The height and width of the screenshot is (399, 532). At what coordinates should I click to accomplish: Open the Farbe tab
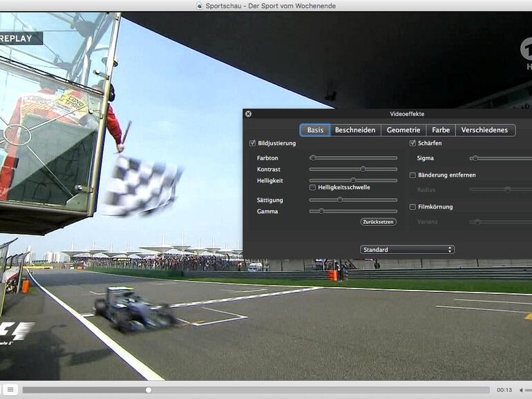point(441,130)
